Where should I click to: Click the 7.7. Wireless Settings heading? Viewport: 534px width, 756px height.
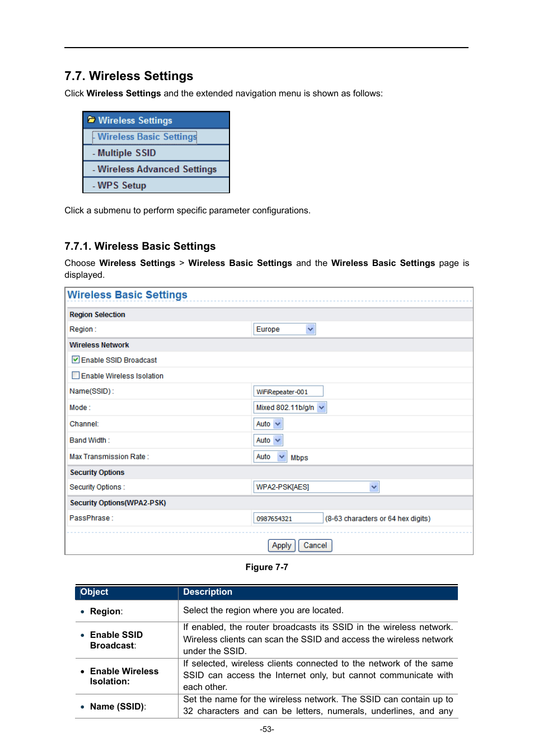129,76
